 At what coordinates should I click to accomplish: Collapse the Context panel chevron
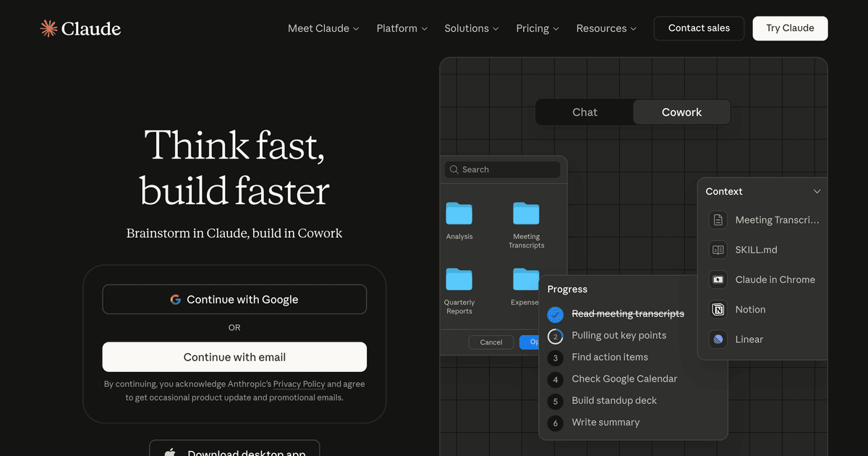tap(817, 192)
